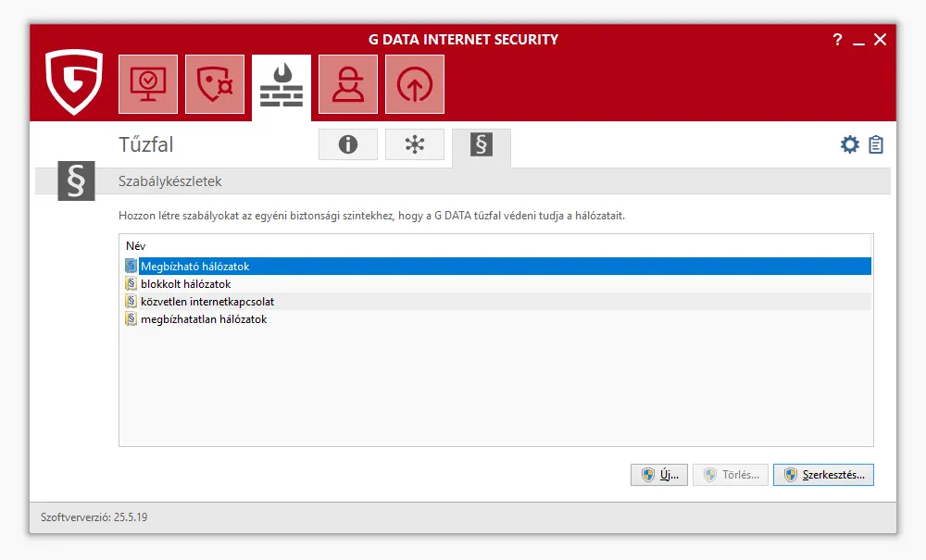The height and width of the screenshot is (560, 926).
Task: Switch to the firewall status info tab
Action: point(348,144)
